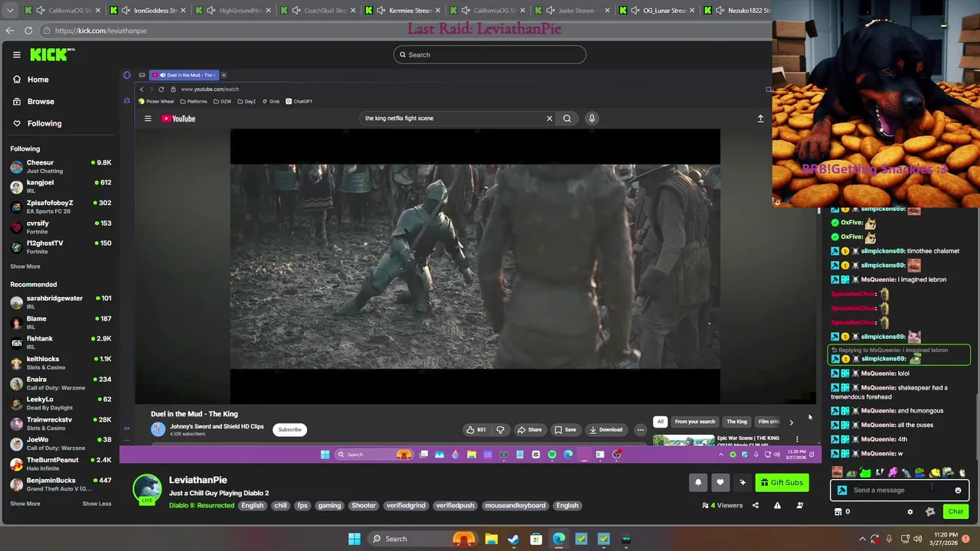Advance YouTube filter chips right arrow
This screenshot has width=980, height=551.
[x=791, y=422]
